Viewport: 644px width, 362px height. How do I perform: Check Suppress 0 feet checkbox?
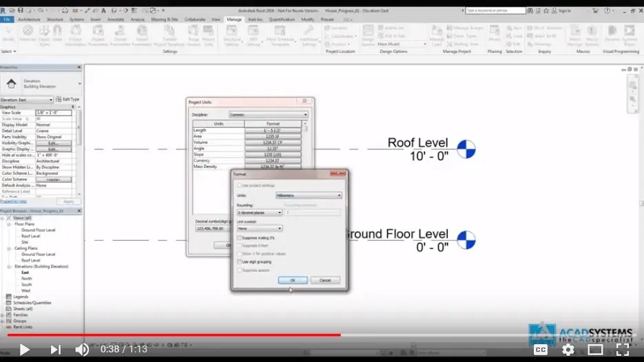pos(239,246)
